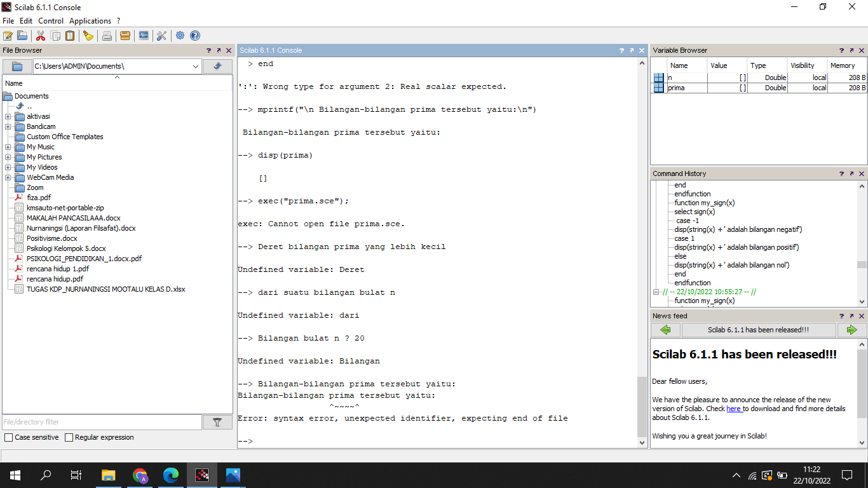Viewport: 868px width, 488px height.
Task: Close the News feed panel
Action: point(862,316)
